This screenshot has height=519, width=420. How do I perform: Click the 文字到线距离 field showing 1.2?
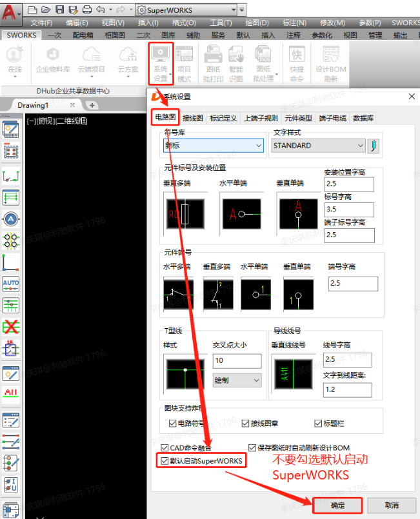pyautogui.click(x=348, y=390)
